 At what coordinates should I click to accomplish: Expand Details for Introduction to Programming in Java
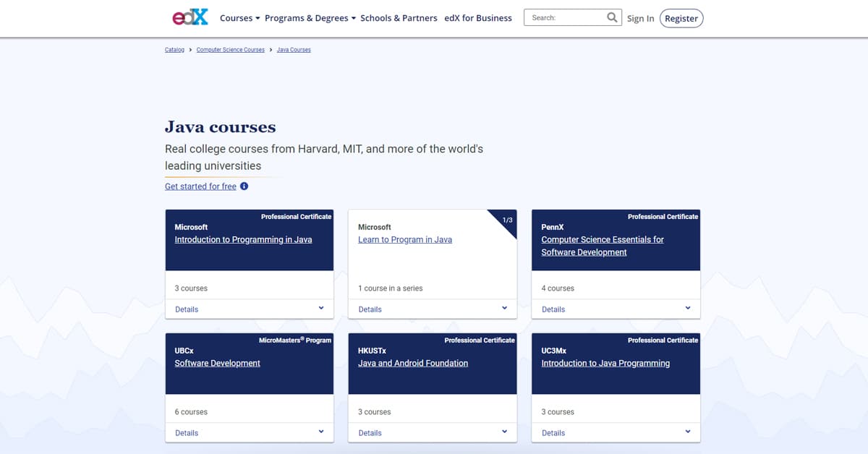pos(249,309)
